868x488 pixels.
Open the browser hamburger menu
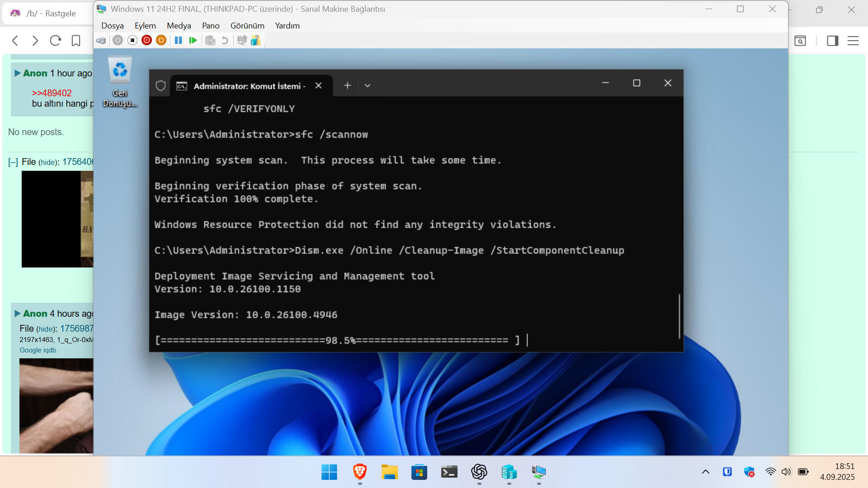(853, 41)
